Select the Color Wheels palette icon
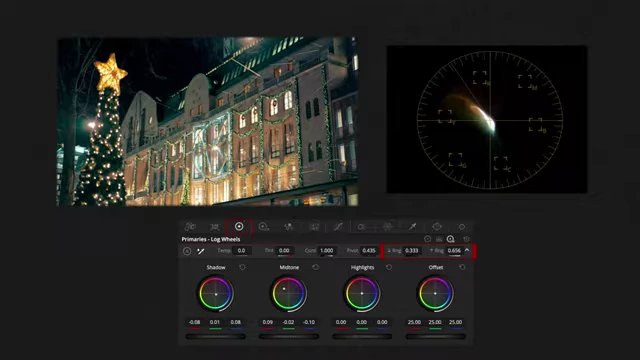Screen dimensions: 640x360 (239, 227)
